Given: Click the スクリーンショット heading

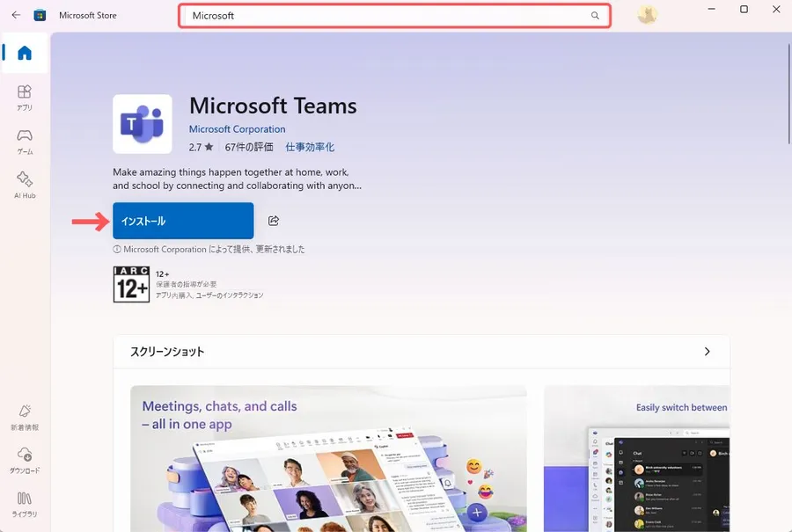Looking at the screenshot, I should click(167, 352).
